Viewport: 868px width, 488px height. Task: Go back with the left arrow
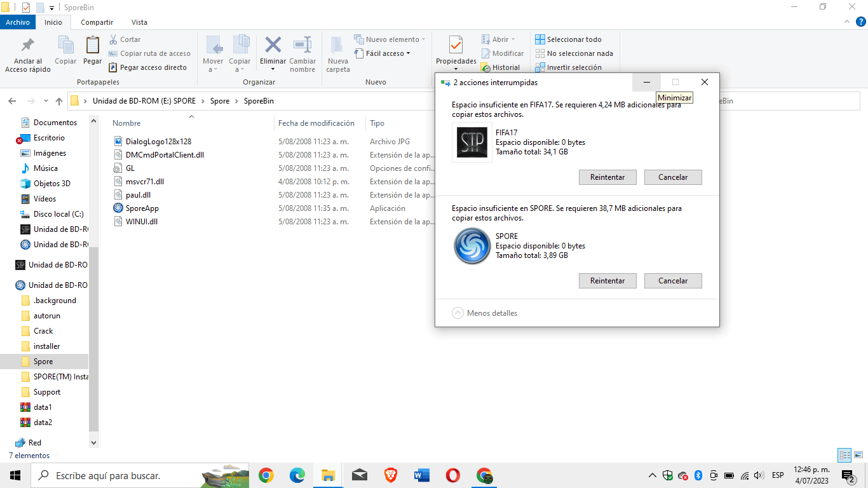click(x=12, y=101)
